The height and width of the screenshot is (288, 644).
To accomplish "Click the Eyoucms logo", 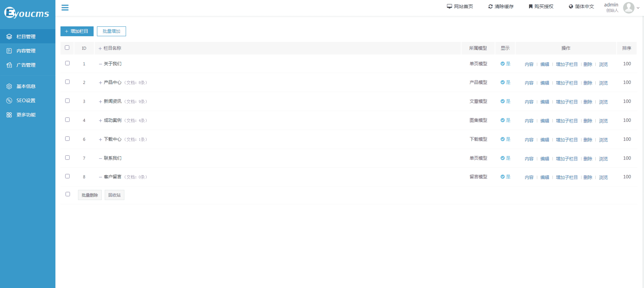I will click(27, 13).
